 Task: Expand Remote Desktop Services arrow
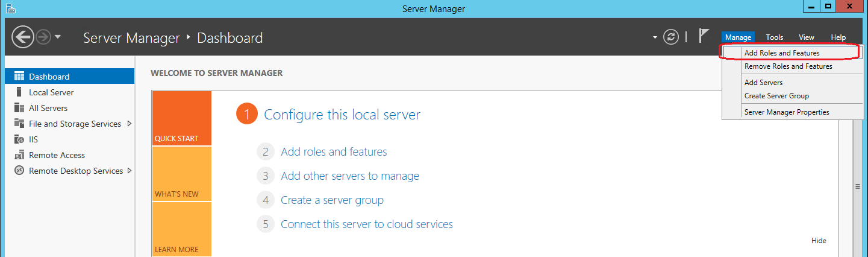129,171
